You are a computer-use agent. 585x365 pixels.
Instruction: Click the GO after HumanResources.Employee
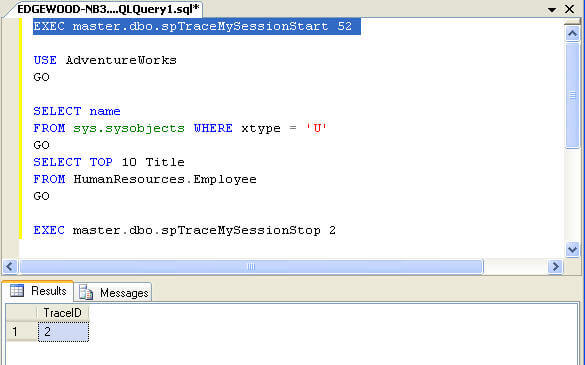pos(41,196)
